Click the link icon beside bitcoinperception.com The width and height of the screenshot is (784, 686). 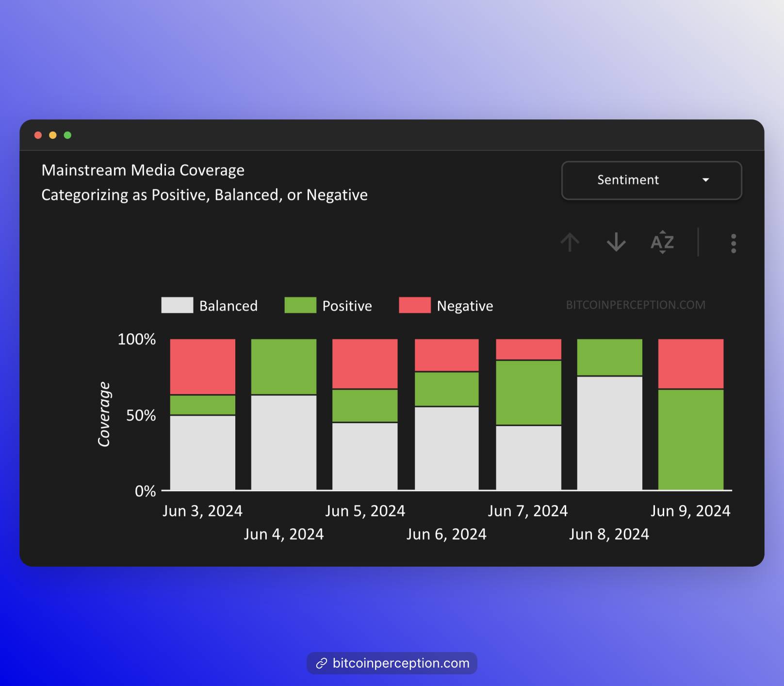(x=321, y=663)
